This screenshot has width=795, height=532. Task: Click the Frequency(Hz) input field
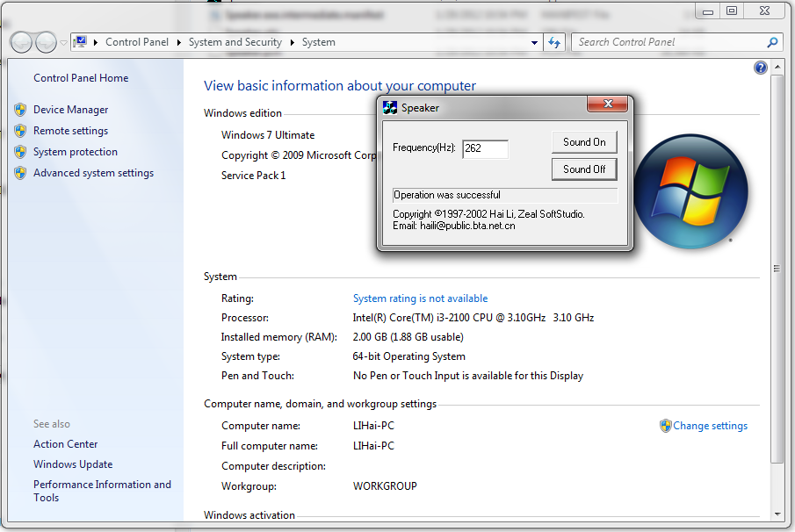pyautogui.click(x=485, y=148)
